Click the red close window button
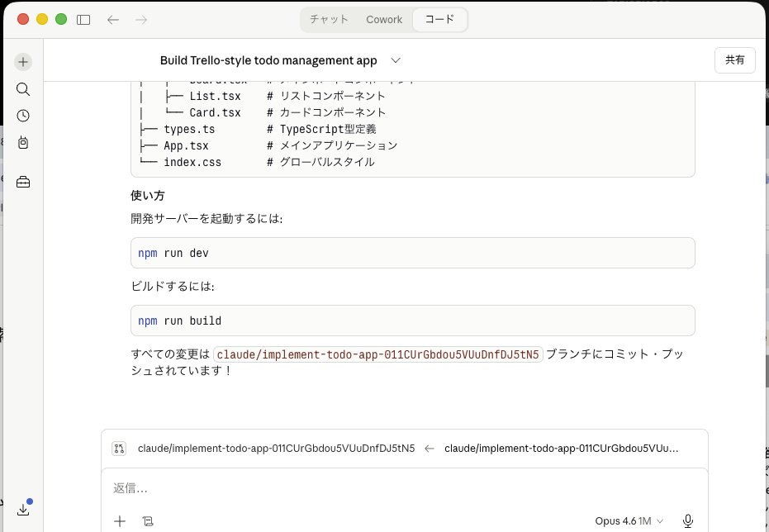 [22, 19]
